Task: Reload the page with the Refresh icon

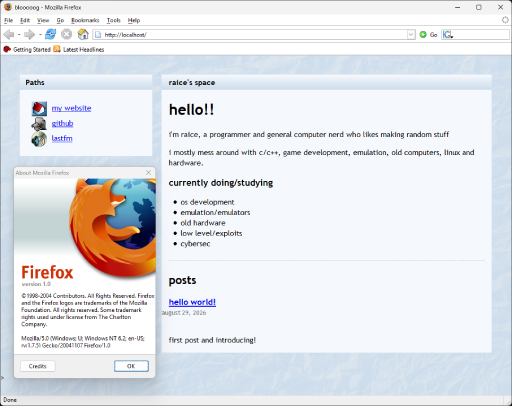Action: click(51, 34)
